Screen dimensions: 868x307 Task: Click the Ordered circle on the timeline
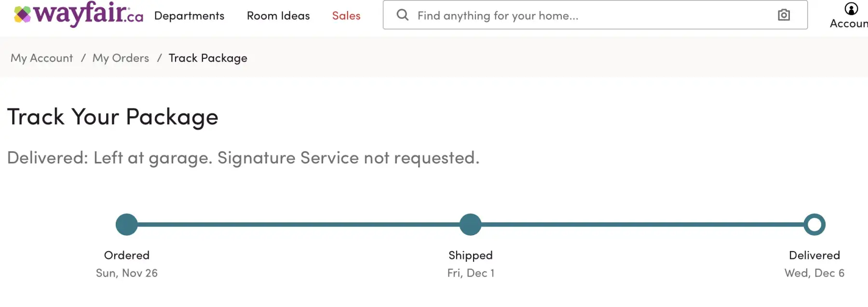pyautogui.click(x=127, y=225)
